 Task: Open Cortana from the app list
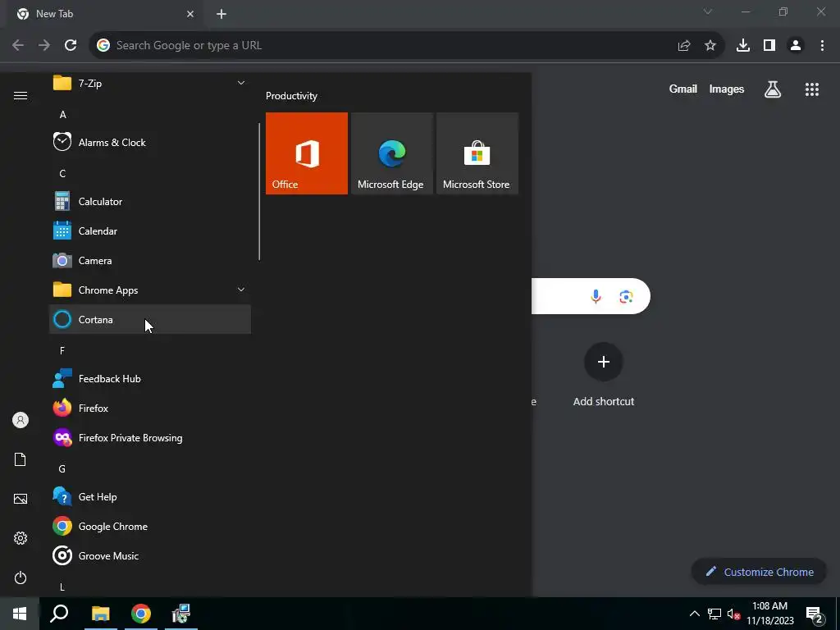[x=150, y=319]
